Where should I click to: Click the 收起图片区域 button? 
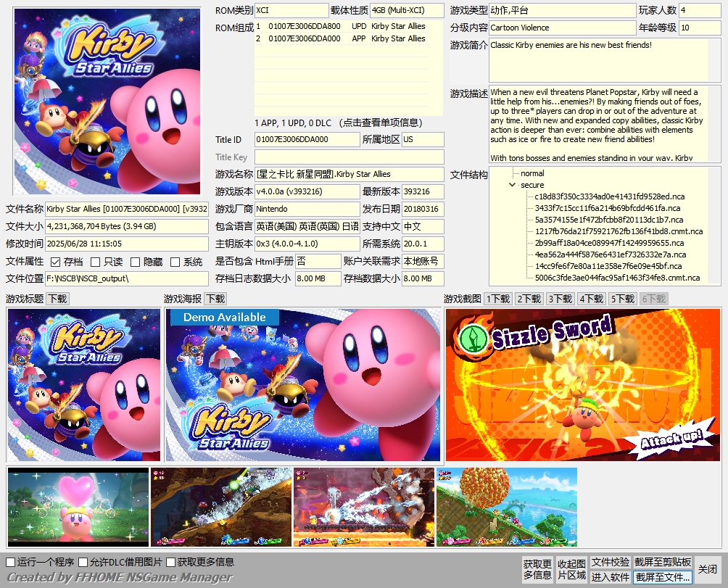pyautogui.click(x=571, y=569)
